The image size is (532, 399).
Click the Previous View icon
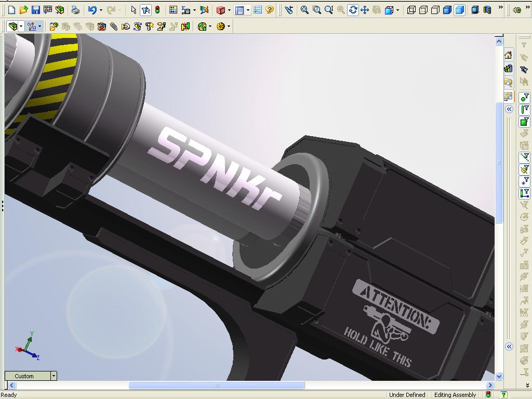point(289,10)
